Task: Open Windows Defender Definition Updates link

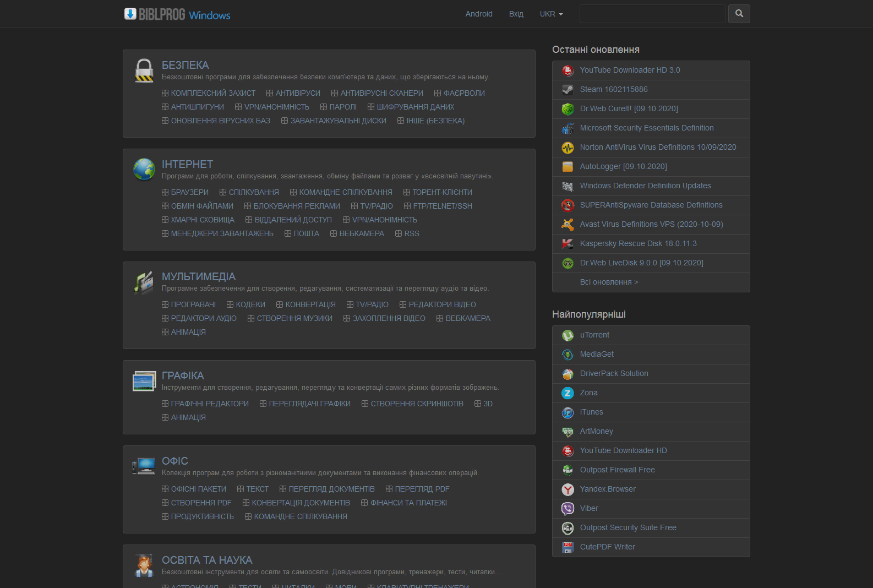Action: tap(646, 186)
